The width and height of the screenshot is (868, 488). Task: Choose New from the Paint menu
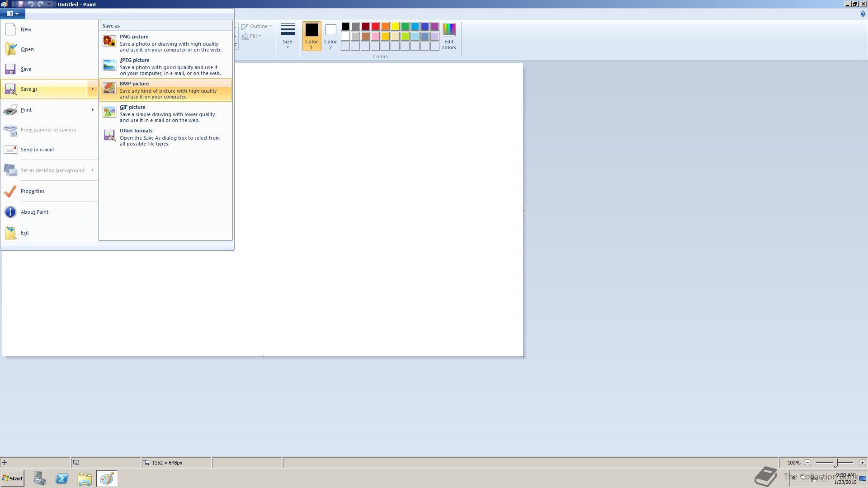pyautogui.click(x=50, y=29)
